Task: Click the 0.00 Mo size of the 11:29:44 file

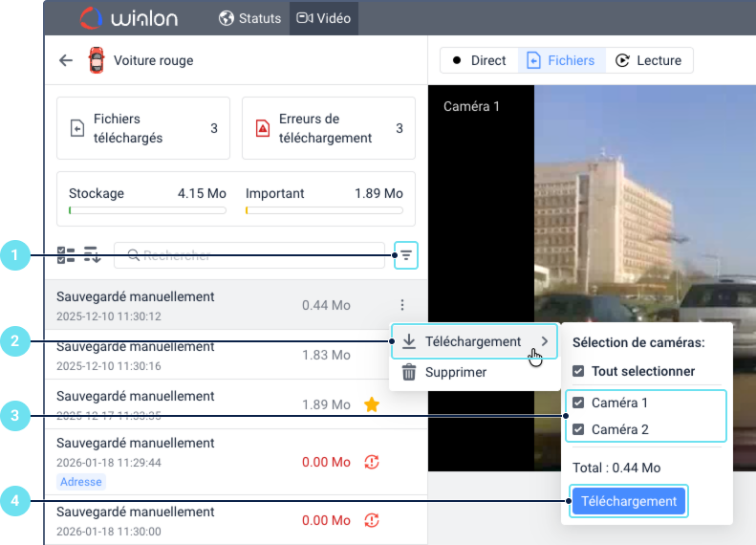Action: pyautogui.click(x=327, y=462)
